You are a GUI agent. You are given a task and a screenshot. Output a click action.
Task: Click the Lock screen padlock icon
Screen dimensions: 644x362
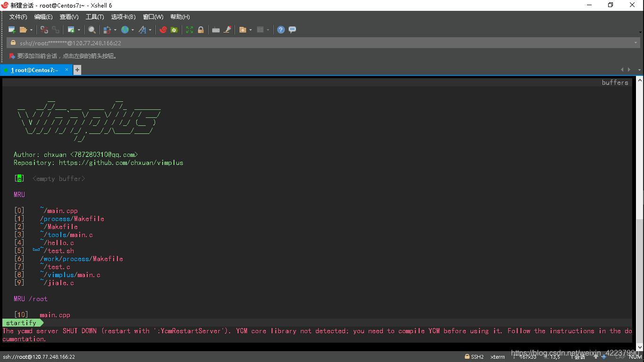pyautogui.click(x=201, y=30)
